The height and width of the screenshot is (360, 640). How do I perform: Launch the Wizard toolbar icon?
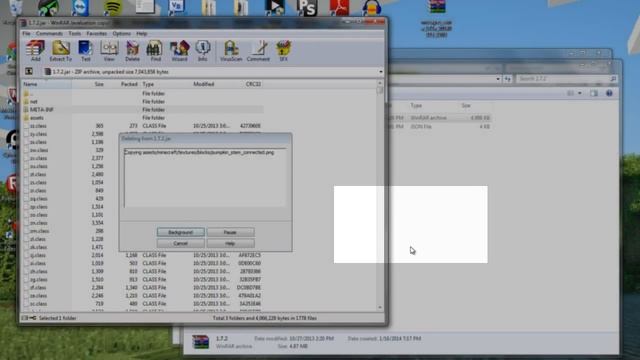[x=179, y=51]
